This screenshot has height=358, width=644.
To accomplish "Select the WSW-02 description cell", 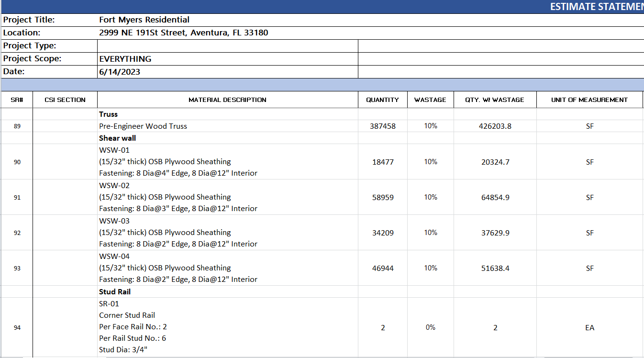I will coord(228,197).
